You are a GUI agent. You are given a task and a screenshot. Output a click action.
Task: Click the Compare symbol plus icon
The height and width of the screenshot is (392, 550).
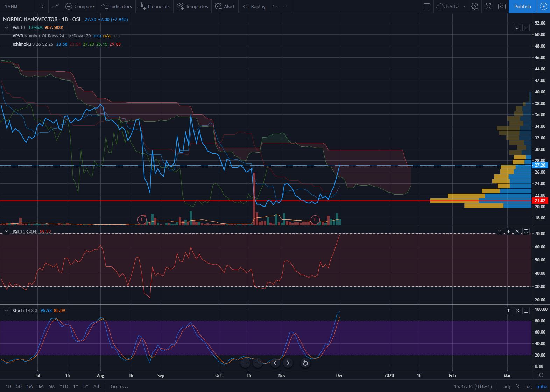point(69,6)
